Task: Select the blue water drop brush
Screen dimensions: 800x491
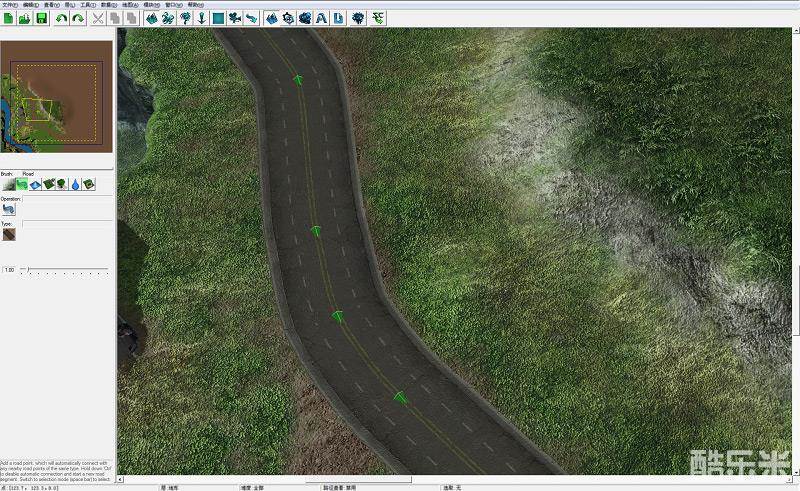Action: pos(75,184)
